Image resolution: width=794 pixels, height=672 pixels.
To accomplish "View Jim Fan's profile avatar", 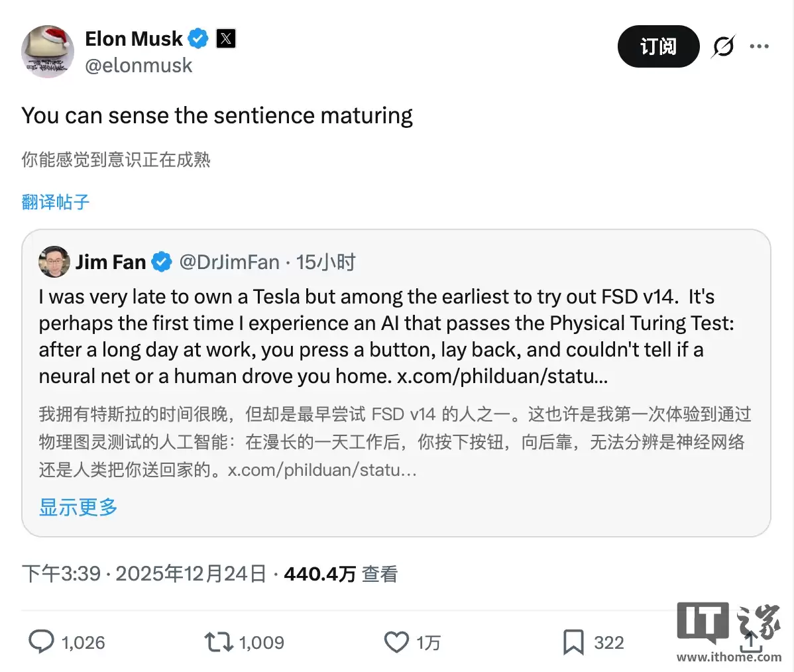I will (54, 262).
